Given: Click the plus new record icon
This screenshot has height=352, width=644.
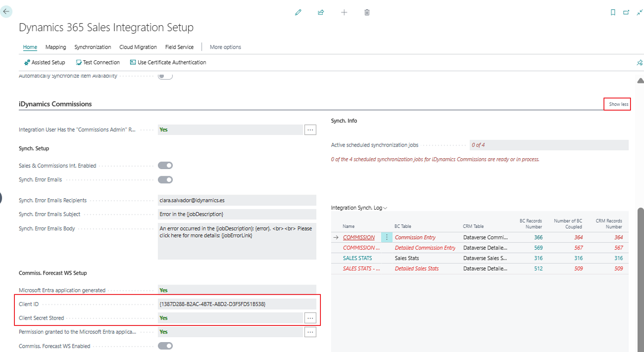Looking at the screenshot, I should coord(344,13).
